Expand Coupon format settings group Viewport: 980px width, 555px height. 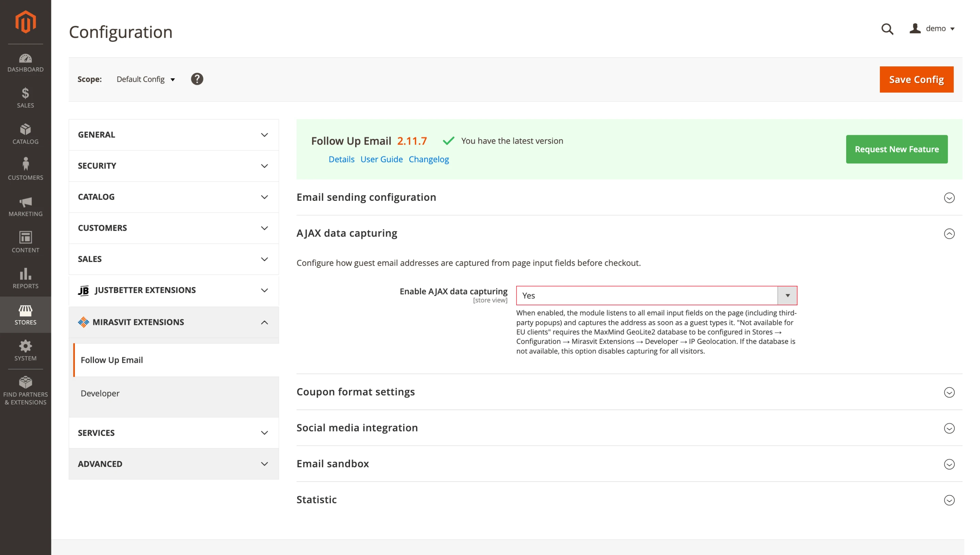(629, 392)
